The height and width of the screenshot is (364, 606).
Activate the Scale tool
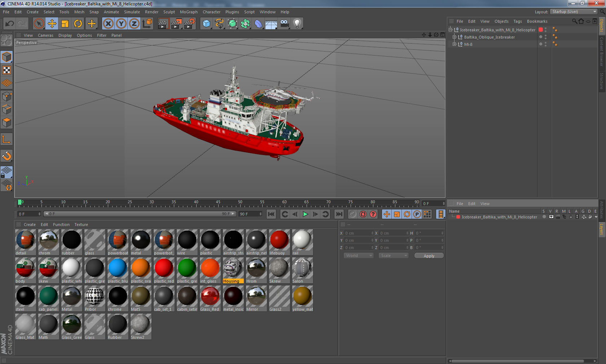click(65, 24)
